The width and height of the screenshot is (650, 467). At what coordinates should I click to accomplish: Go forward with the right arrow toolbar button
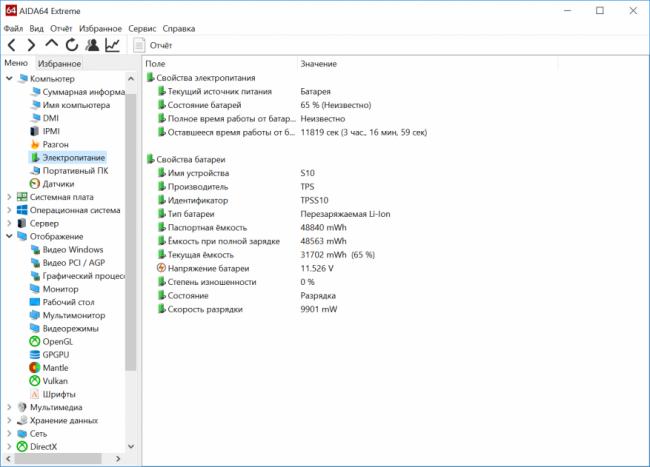[x=31, y=45]
